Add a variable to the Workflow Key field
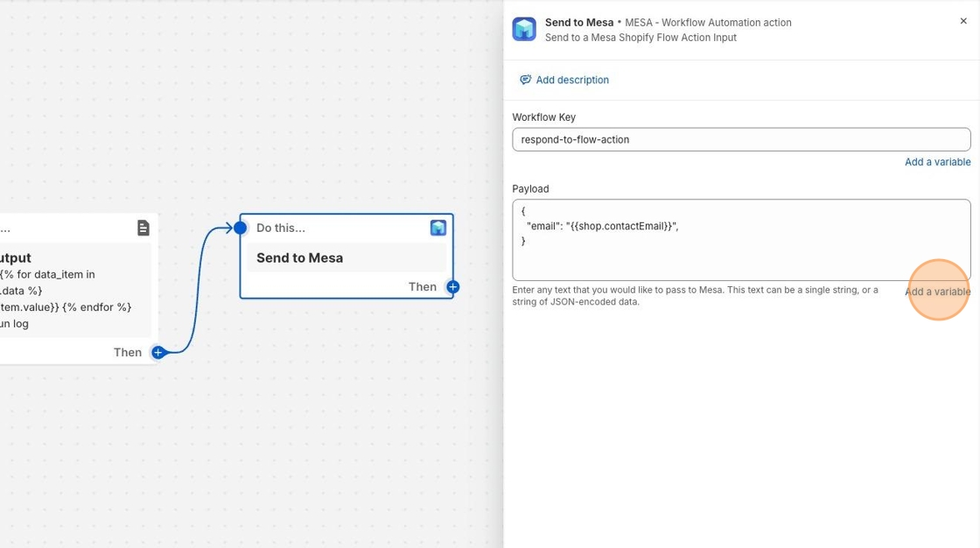Screen dimensions: 980x548 pyautogui.click(x=937, y=162)
